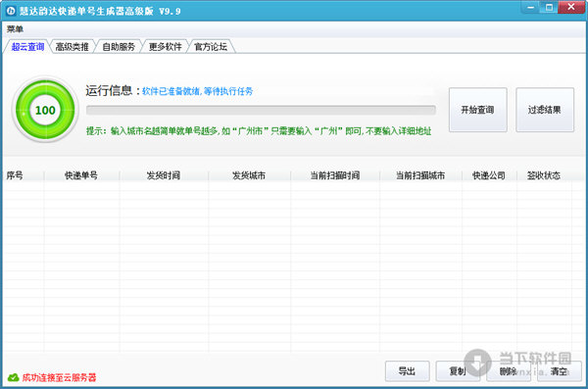Image resolution: width=588 pixels, height=389 pixels.
Task: Click the 清空 button
Action: 559,371
